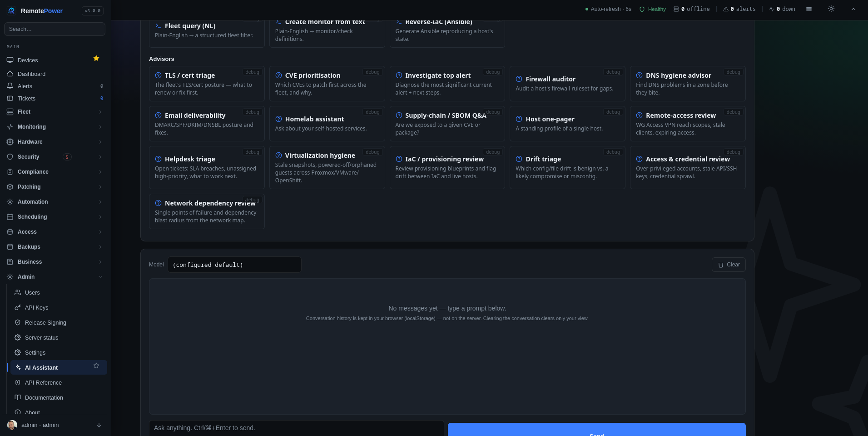
Task: Click the Settings gear icon
Action: pos(18,352)
